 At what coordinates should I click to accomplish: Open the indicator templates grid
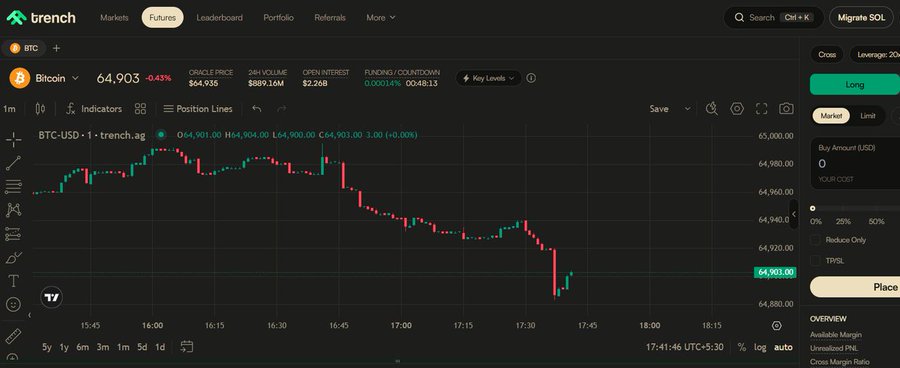140,109
